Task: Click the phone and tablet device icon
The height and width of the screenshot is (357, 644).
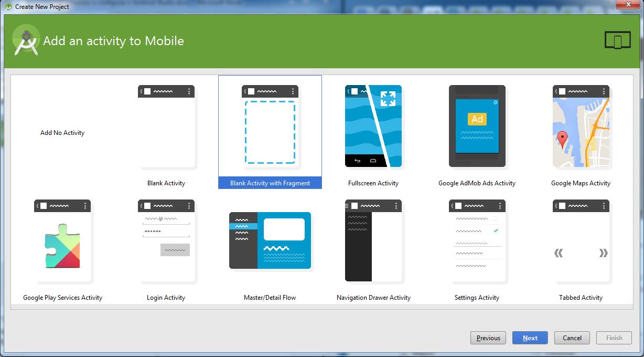Action: pos(617,40)
